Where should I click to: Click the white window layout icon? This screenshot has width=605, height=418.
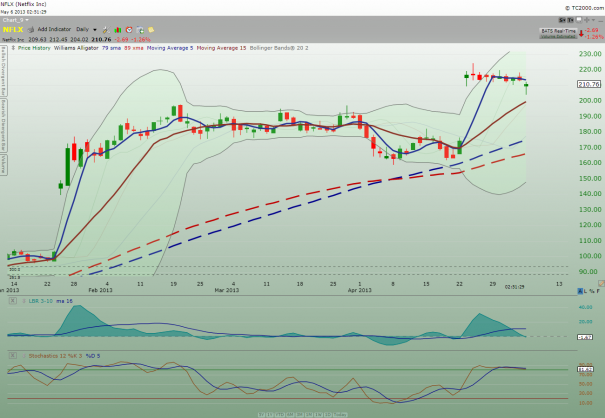(579, 20)
